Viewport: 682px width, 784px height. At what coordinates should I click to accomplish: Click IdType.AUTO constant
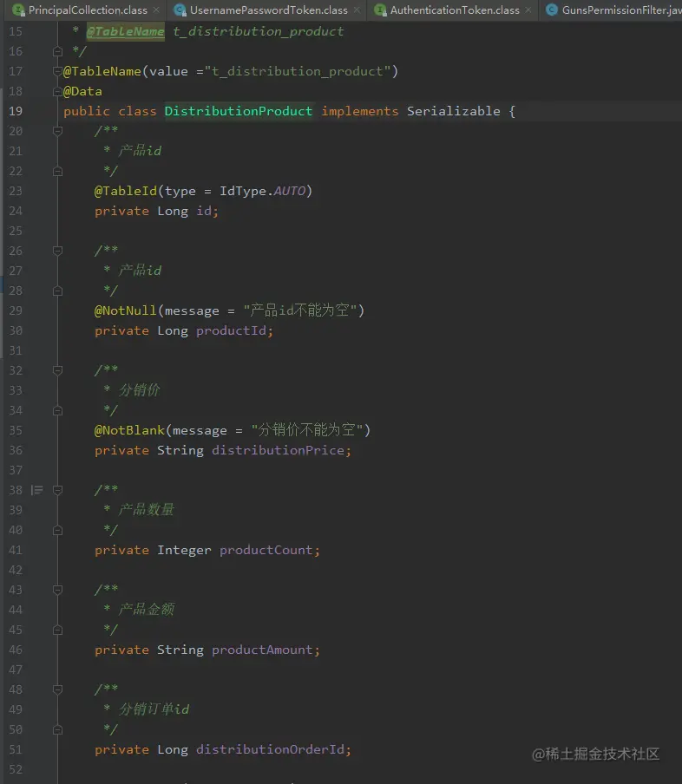pos(262,191)
